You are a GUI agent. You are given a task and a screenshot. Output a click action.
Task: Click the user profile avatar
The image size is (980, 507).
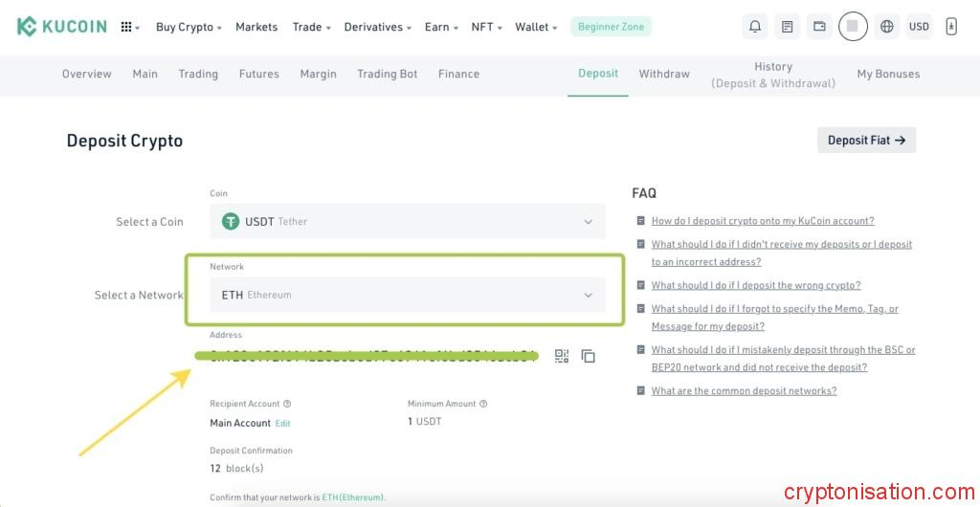[853, 27]
